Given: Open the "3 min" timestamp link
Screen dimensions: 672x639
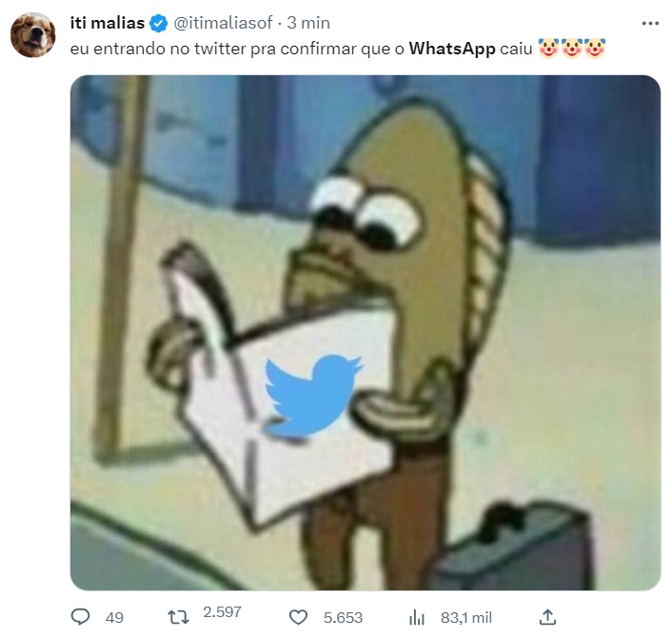Looking at the screenshot, I should (309, 23).
